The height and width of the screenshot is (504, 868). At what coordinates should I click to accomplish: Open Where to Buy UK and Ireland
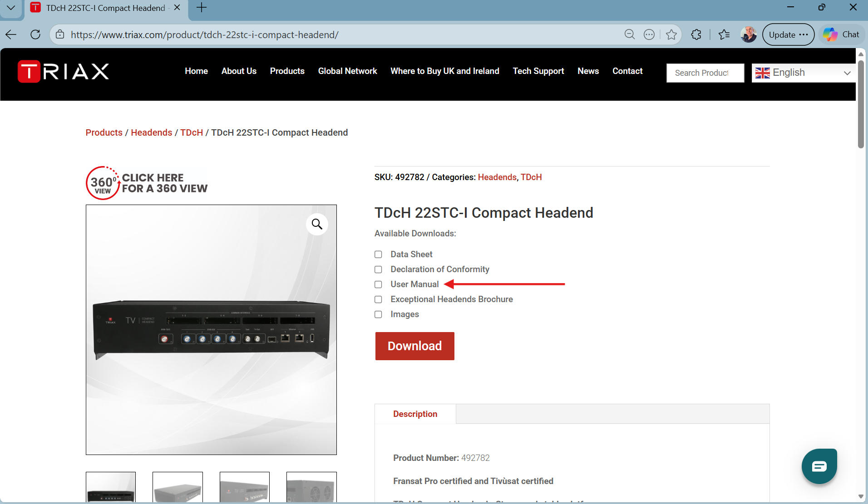pyautogui.click(x=445, y=71)
